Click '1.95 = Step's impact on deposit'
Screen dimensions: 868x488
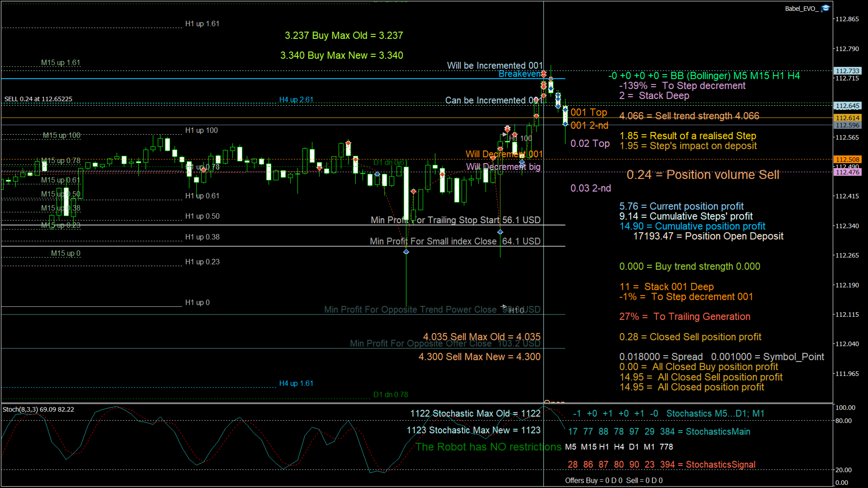(x=688, y=145)
